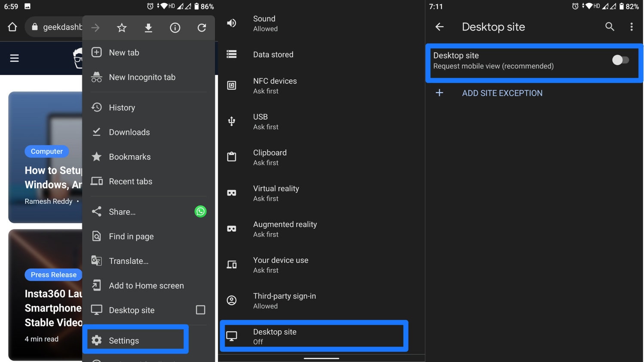Tap the monitor icon in Desktop site setting row
Screen dimensions: 644x362
point(231,336)
